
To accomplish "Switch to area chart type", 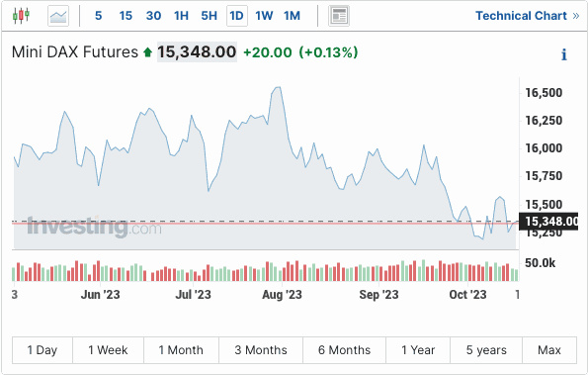I will tap(58, 16).
